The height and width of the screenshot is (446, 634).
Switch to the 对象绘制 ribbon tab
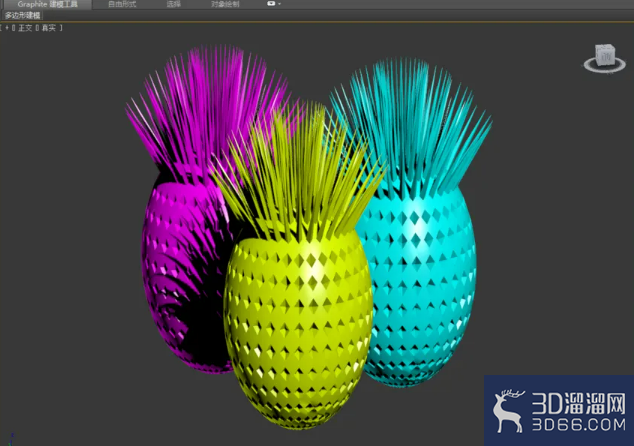point(225,4)
